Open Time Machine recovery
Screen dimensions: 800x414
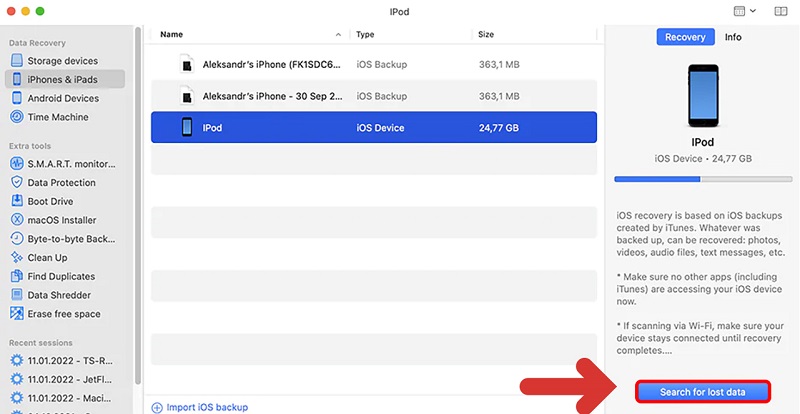tap(57, 117)
